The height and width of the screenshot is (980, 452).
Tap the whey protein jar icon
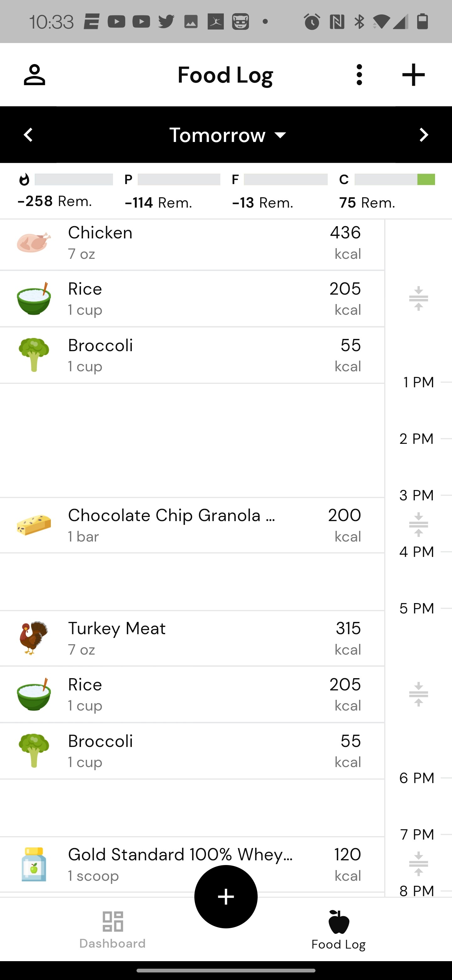[34, 864]
